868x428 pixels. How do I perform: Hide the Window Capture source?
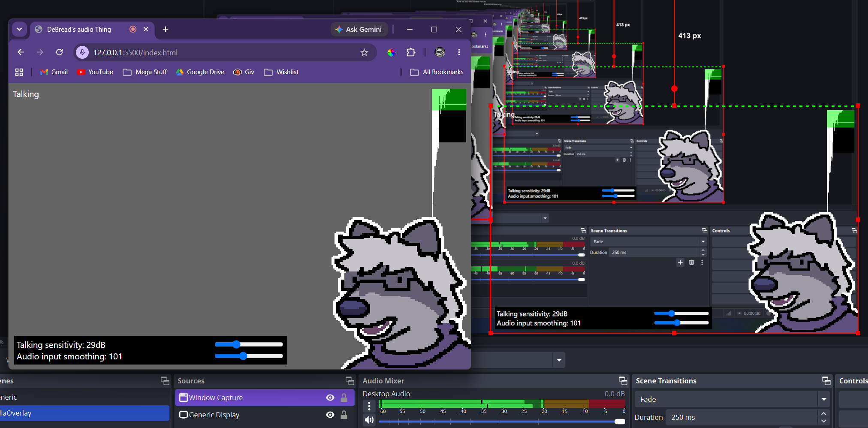(x=330, y=398)
